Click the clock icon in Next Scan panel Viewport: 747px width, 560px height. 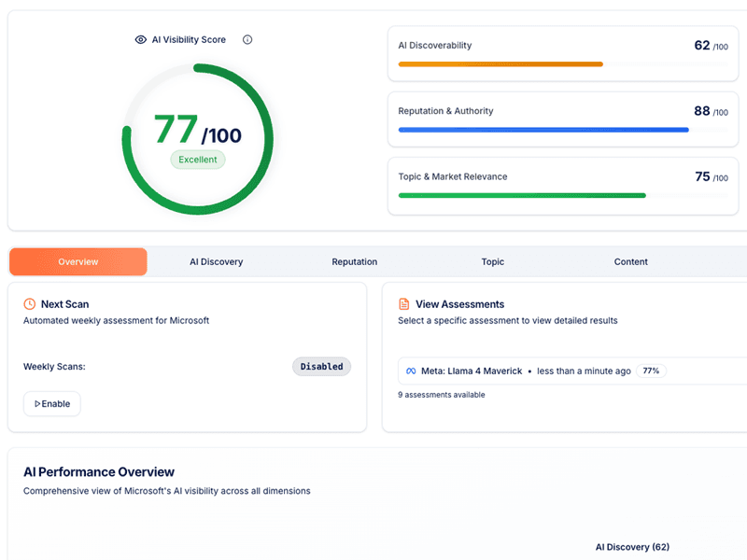click(30, 303)
